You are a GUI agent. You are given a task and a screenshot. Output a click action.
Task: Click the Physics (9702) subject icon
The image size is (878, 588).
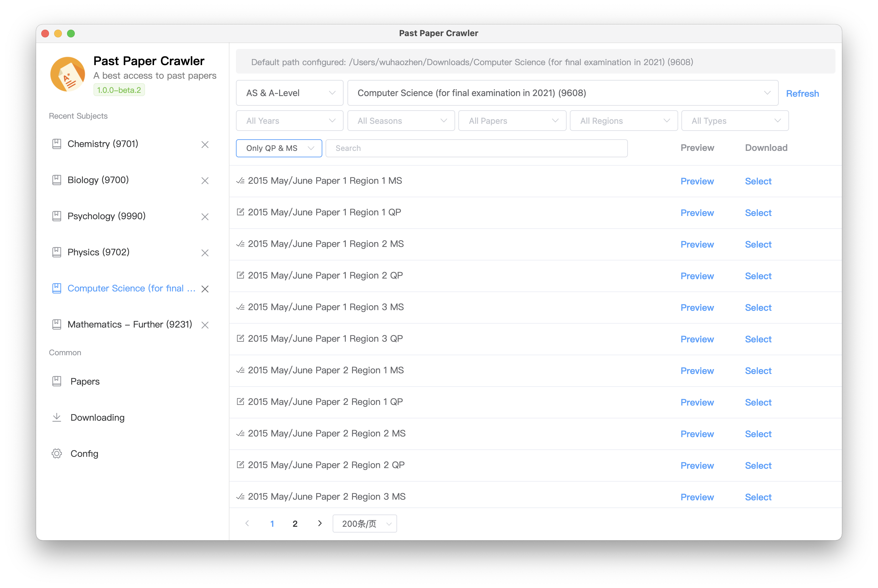point(57,251)
